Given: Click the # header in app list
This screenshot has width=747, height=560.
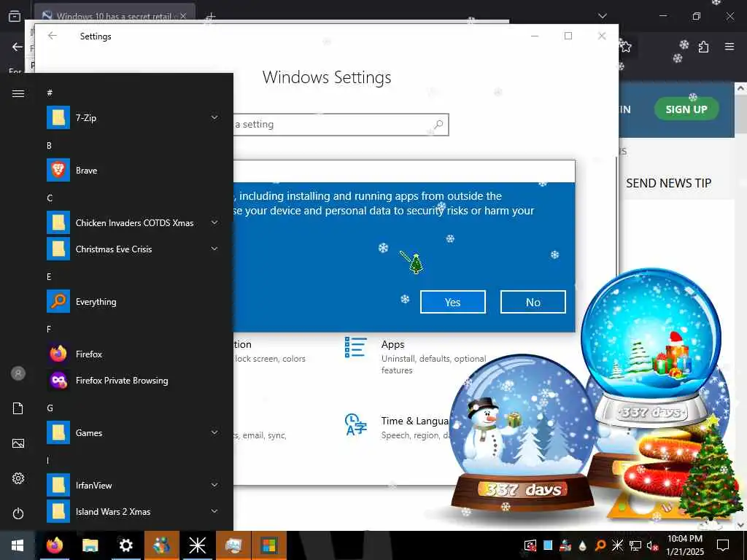Looking at the screenshot, I should point(50,93).
